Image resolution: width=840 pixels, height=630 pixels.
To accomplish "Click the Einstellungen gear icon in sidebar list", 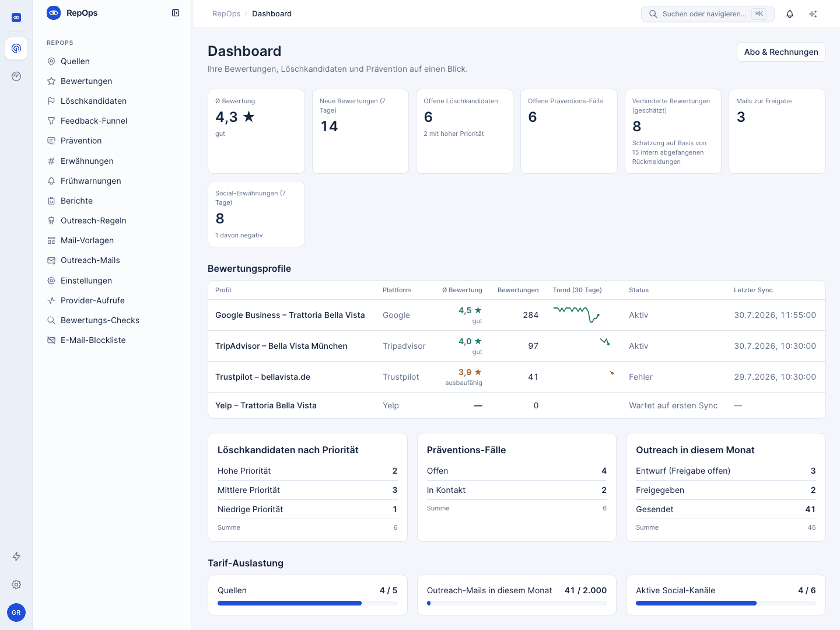I will (x=51, y=281).
